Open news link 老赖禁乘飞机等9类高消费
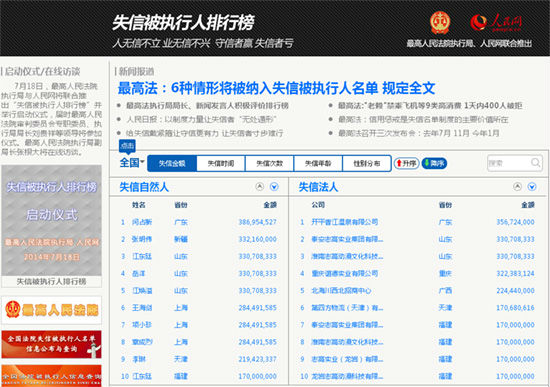The image size is (550, 387). click(430, 106)
